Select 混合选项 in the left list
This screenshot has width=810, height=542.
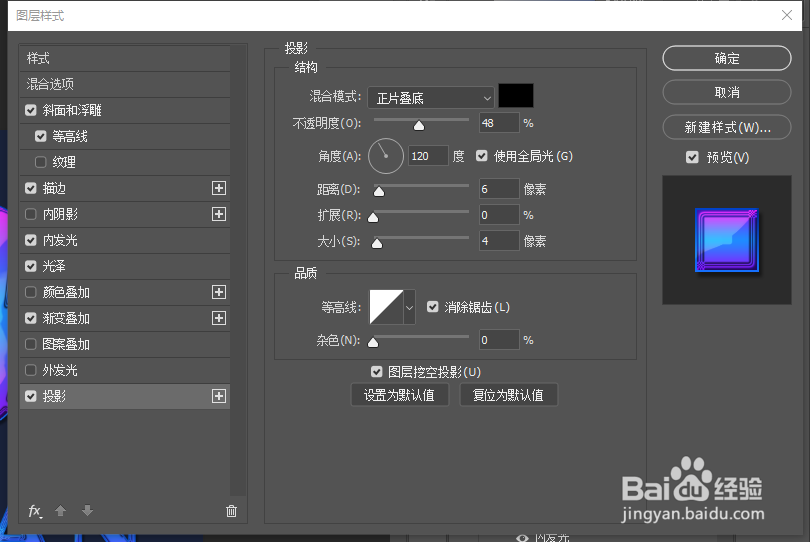click(124, 84)
